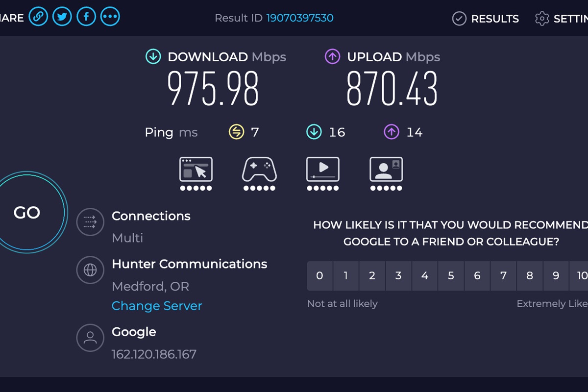This screenshot has height=392, width=588.
Task: Click the Google ISP person icon
Action: pyautogui.click(x=90, y=338)
